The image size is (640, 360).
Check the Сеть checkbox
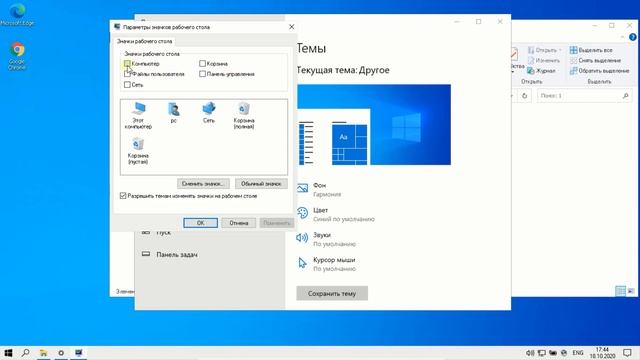click(127, 85)
